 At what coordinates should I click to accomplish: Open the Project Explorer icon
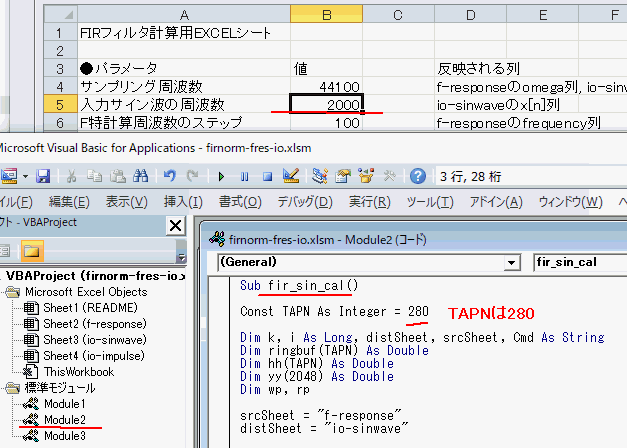click(x=320, y=176)
